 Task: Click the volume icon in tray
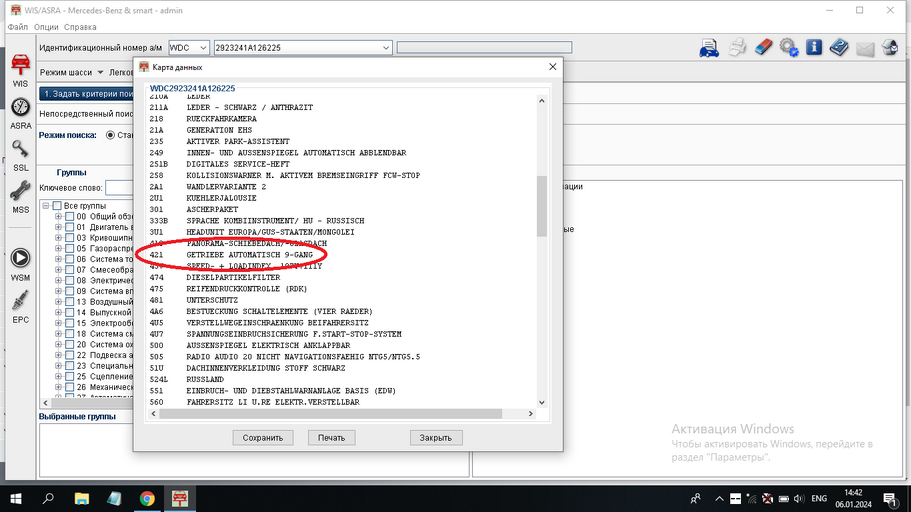tap(799, 499)
